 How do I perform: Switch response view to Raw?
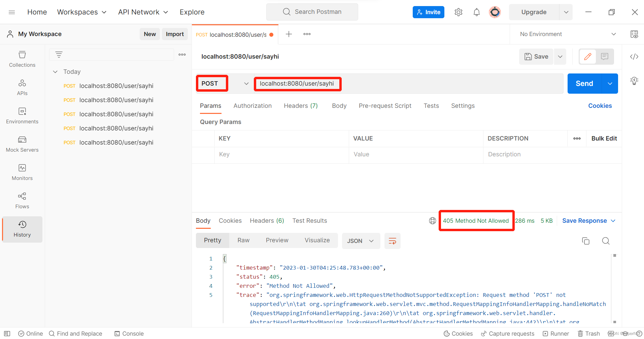coord(243,240)
